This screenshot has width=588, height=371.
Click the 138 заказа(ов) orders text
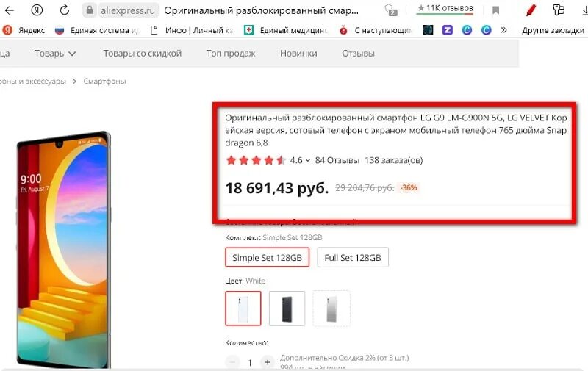pos(394,160)
